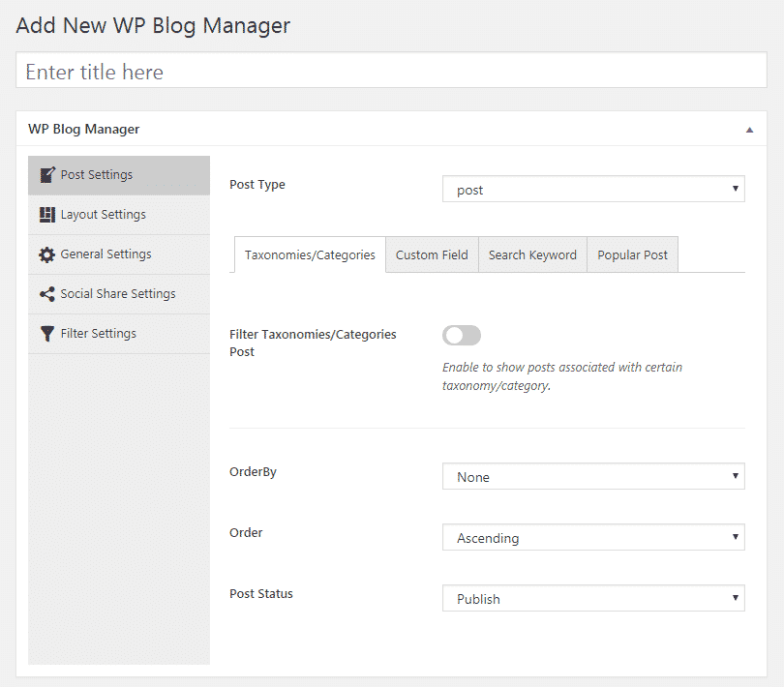Viewport: 784px width, 687px height.
Task: Switch to the Taxonomies/Categories tab
Action: click(x=310, y=255)
